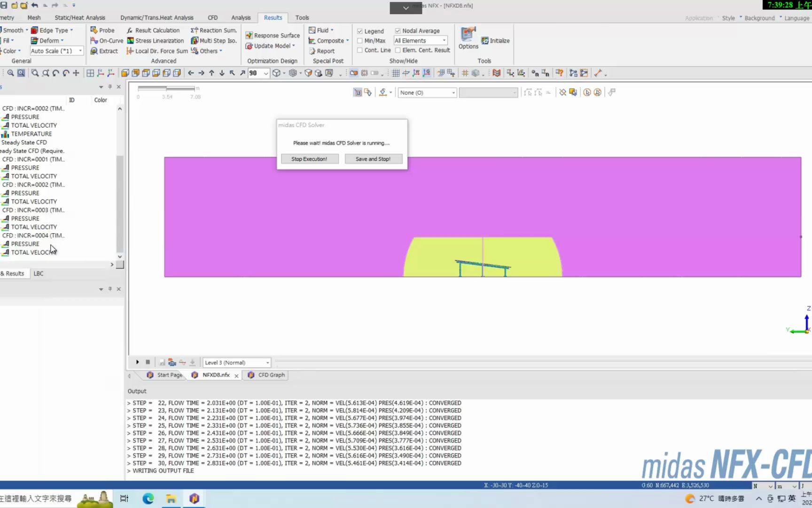Viewport: 812px width, 508px height.
Task: Click the help query icon in toolbar
Action: 559,73
